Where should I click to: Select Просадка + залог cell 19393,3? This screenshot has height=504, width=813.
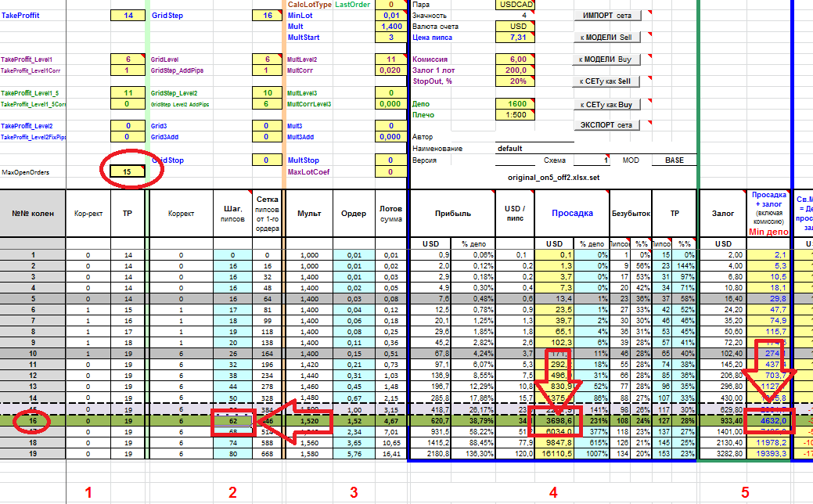click(768, 454)
